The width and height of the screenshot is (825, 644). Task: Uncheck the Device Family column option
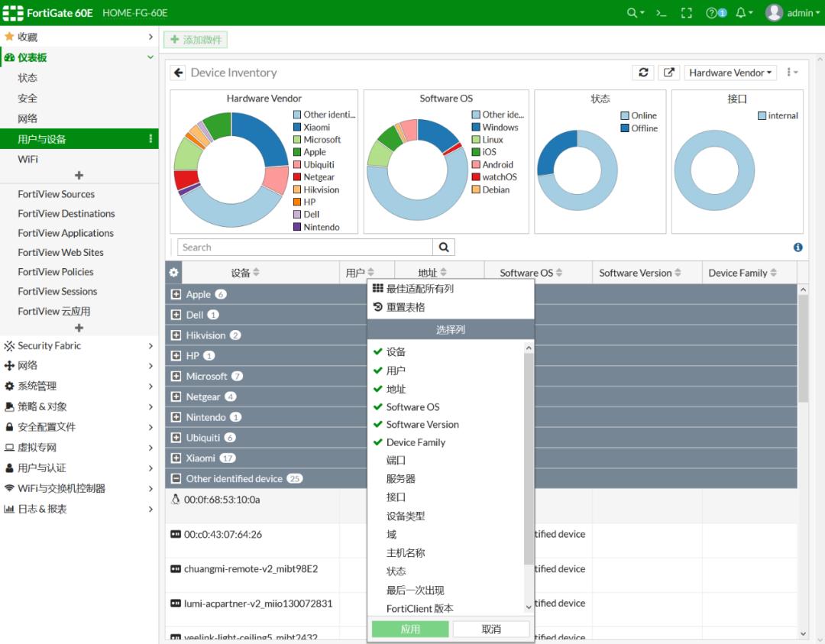[x=416, y=442]
